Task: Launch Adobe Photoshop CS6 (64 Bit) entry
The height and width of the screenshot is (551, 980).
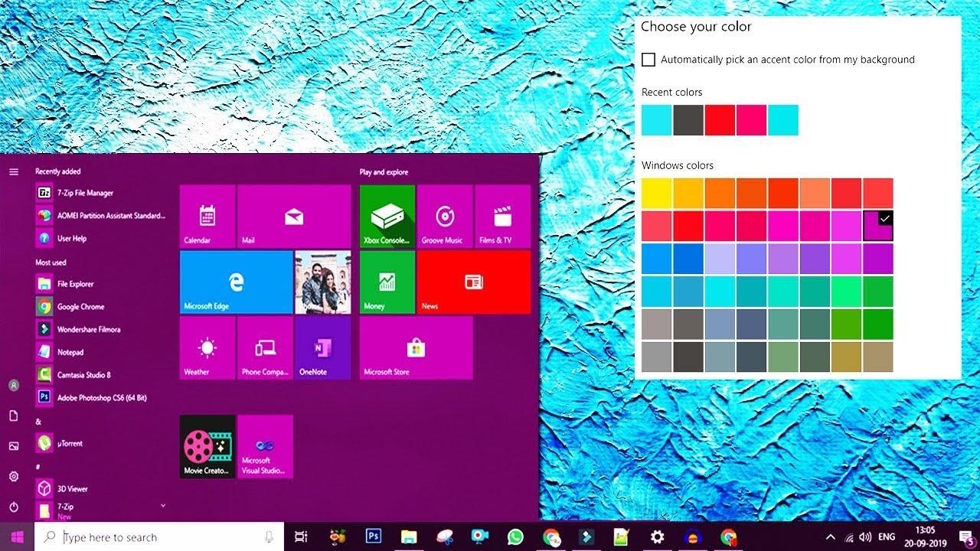Action: tap(101, 398)
